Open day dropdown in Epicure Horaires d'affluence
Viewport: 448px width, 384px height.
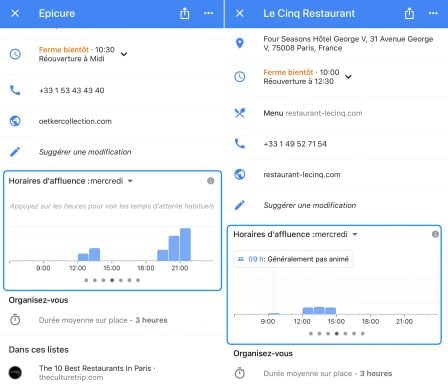(130, 181)
